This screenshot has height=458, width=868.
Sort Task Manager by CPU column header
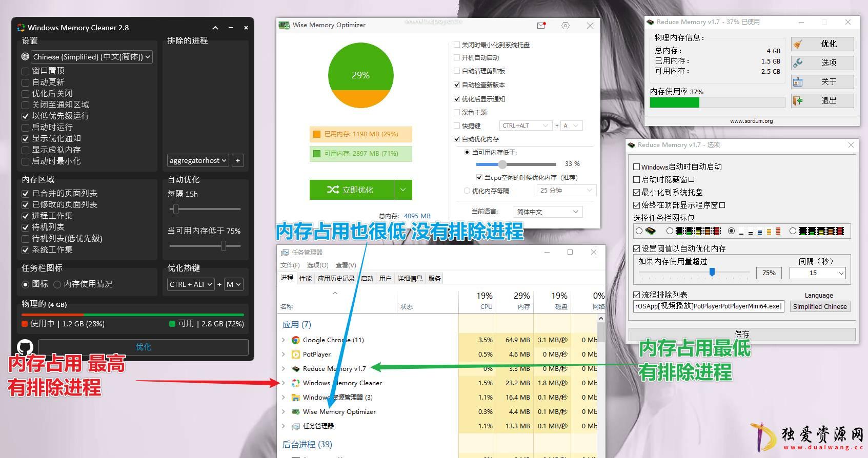478,301
